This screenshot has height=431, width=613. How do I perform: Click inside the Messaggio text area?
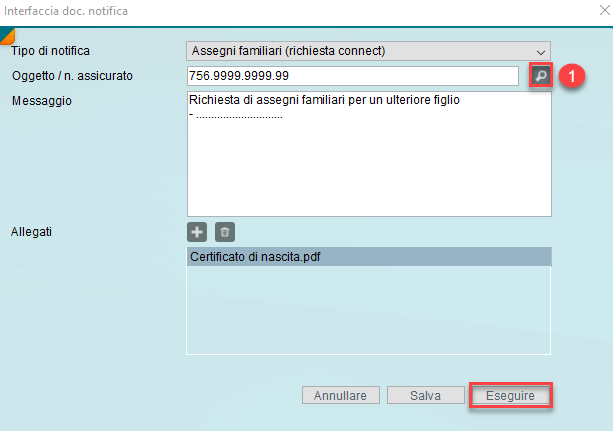pos(369,154)
